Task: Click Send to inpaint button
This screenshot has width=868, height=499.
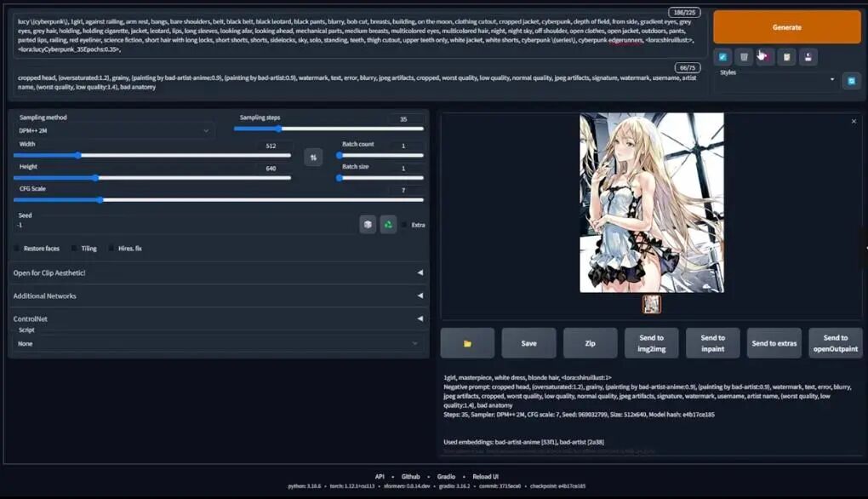Action: click(x=712, y=343)
